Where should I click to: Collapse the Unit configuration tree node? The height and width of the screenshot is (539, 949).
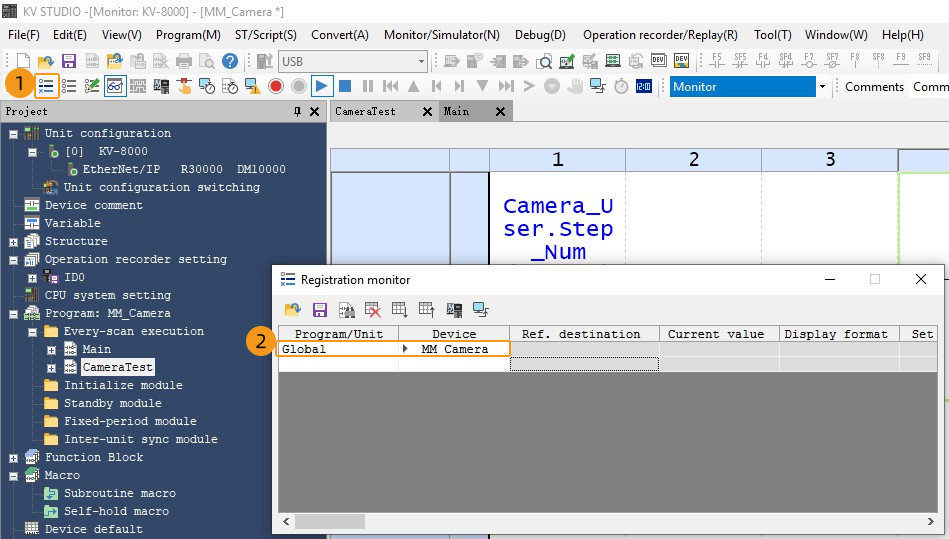coord(13,133)
